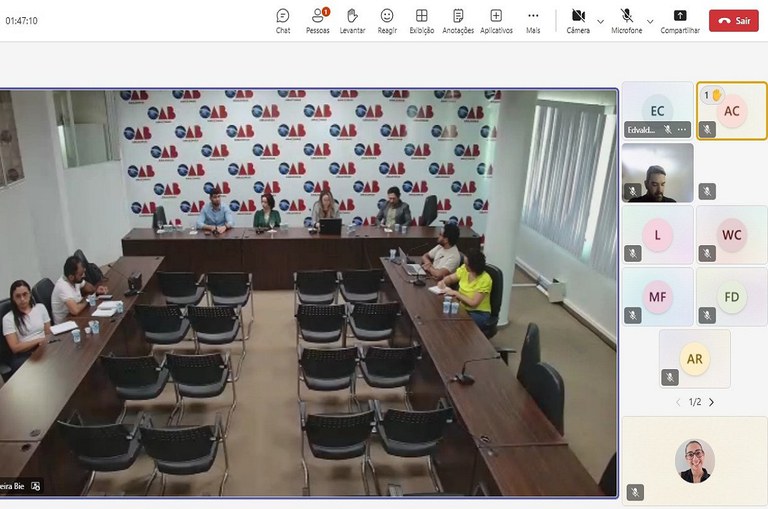Open Aplicativos apps panel

(496, 20)
